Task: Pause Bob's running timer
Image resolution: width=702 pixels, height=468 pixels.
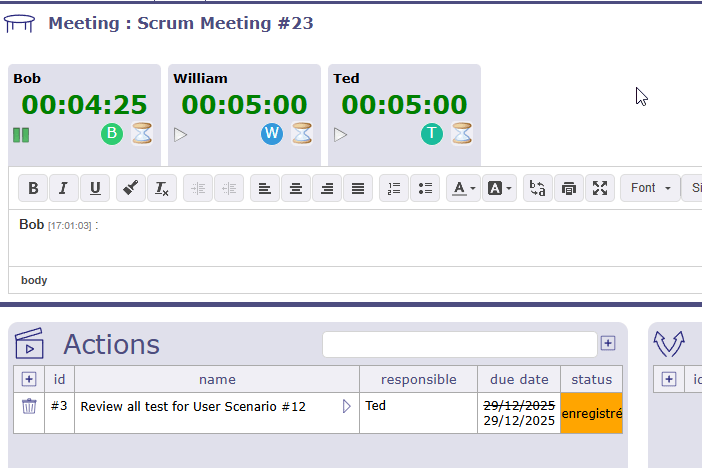Action: tap(21, 135)
